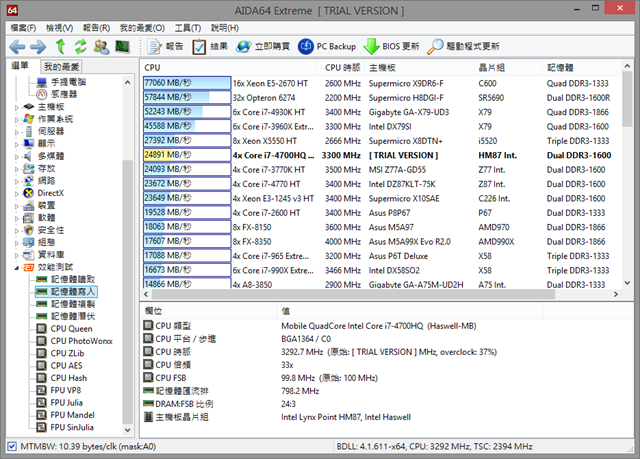Expand the 伺服器 tree node
The image size is (640, 459).
tap(16, 132)
